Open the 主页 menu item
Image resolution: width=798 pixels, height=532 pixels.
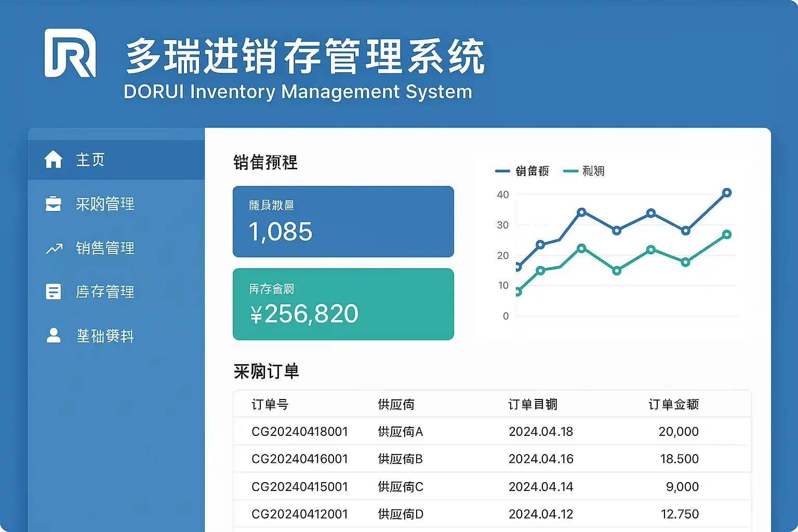[90, 159]
